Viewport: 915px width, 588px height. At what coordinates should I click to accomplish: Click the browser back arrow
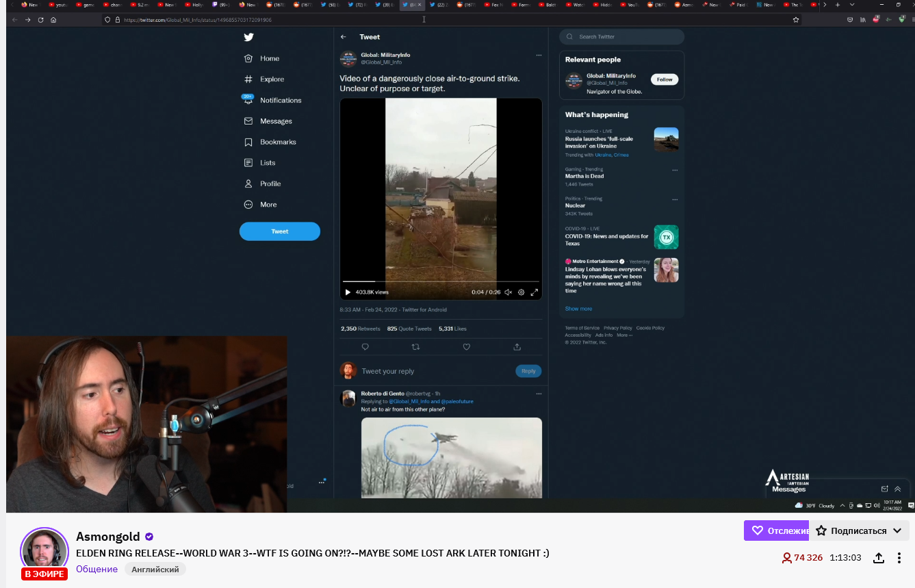15,20
